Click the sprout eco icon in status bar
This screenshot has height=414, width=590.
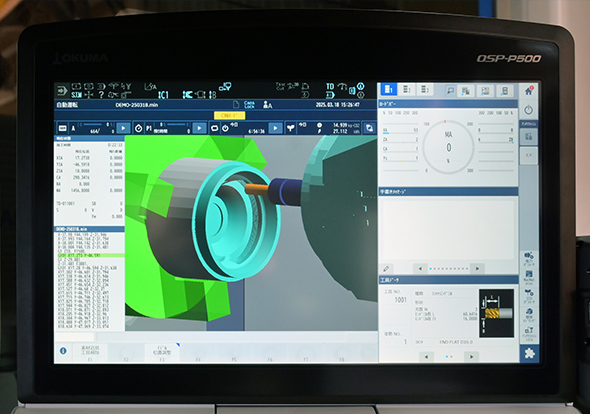tap(290, 128)
